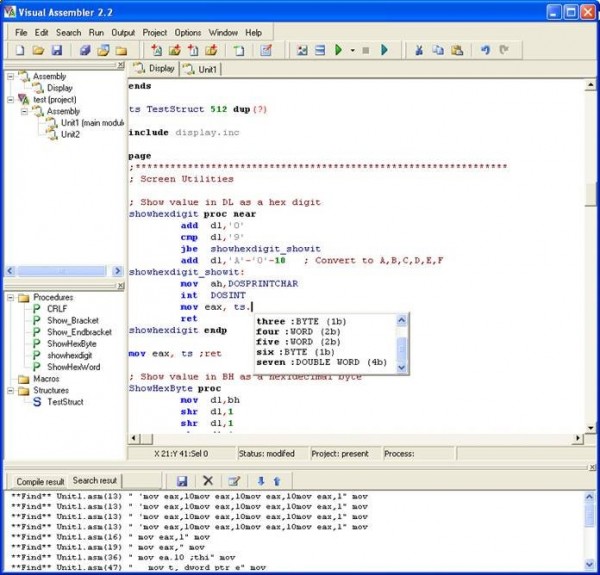Pick 'seven :DOUBLE WORD' from autocomplete list
Viewport: 600px width, 575px height.
(320, 362)
